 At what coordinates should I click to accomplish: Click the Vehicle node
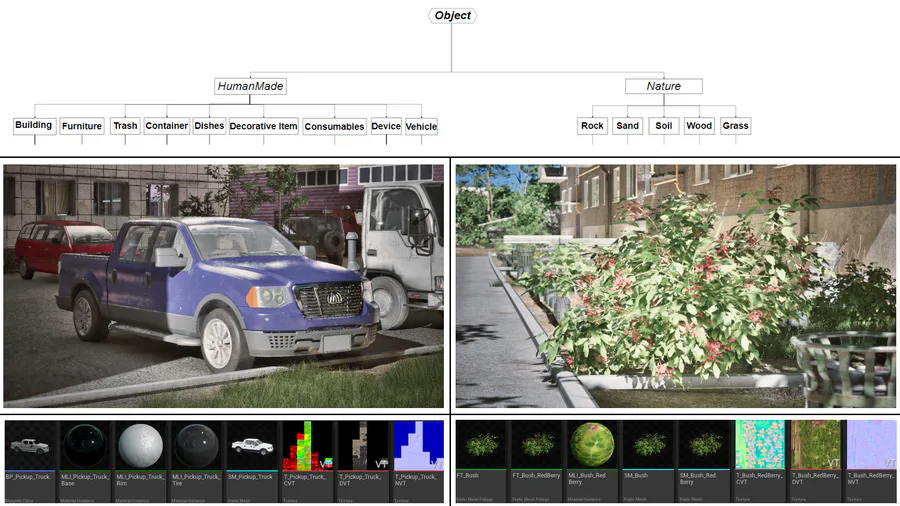(x=421, y=126)
